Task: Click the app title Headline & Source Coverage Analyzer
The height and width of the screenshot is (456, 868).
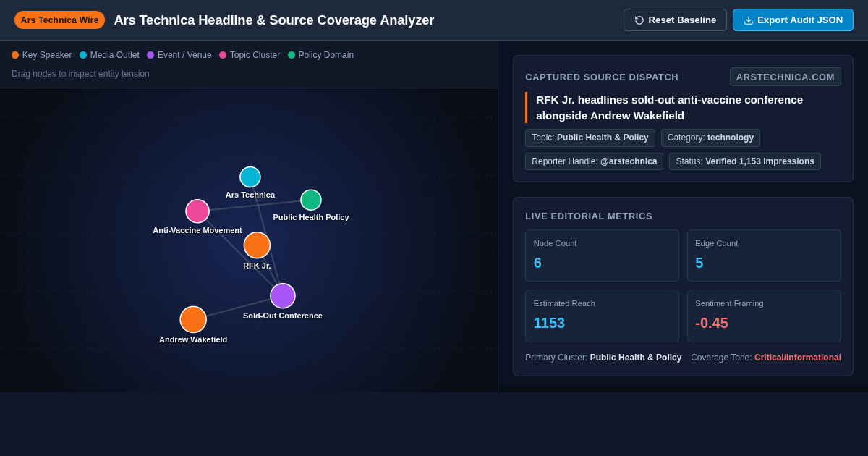Action: click(274, 20)
